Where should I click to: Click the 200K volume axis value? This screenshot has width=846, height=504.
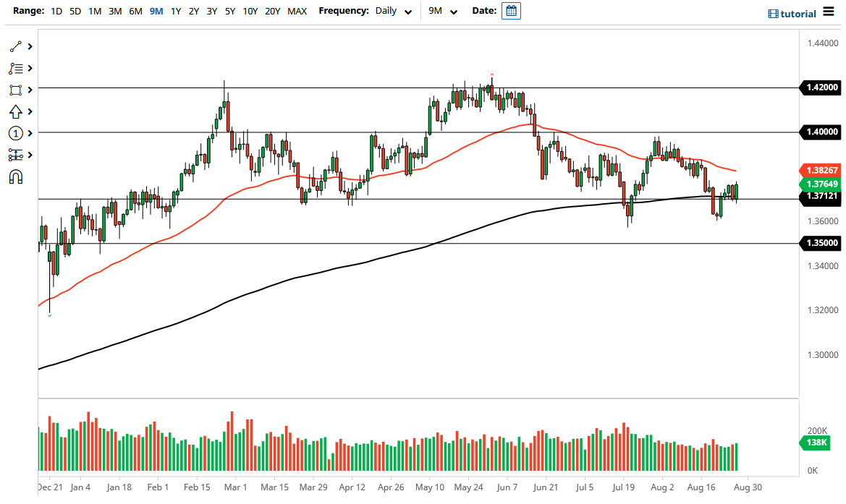817,431
